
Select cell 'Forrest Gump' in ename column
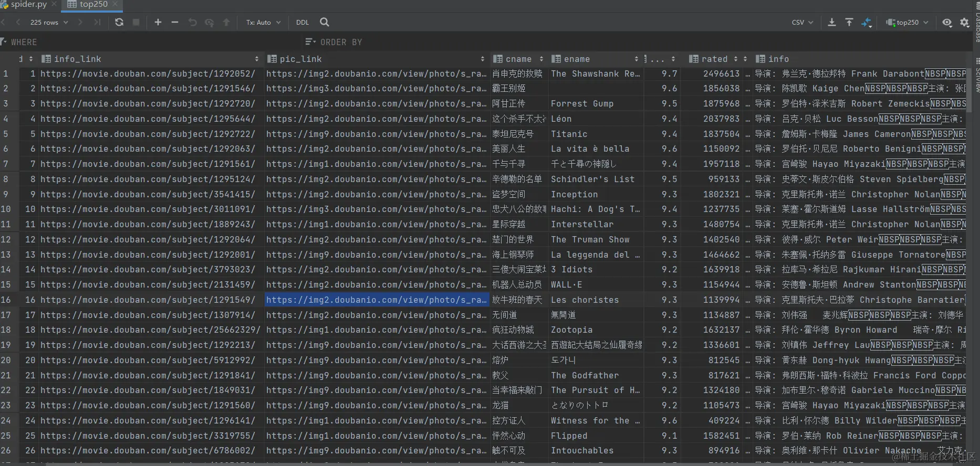596,103
